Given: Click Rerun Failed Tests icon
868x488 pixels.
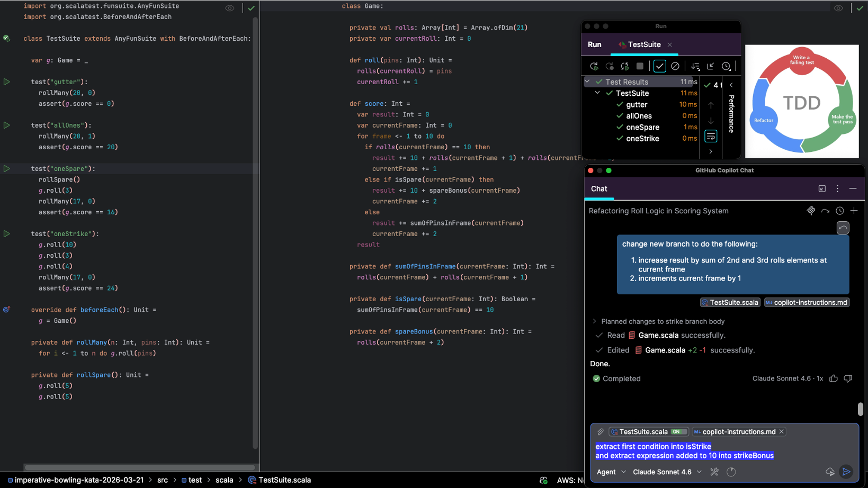Looking at the screenshot, I should [x=610, y=66].
